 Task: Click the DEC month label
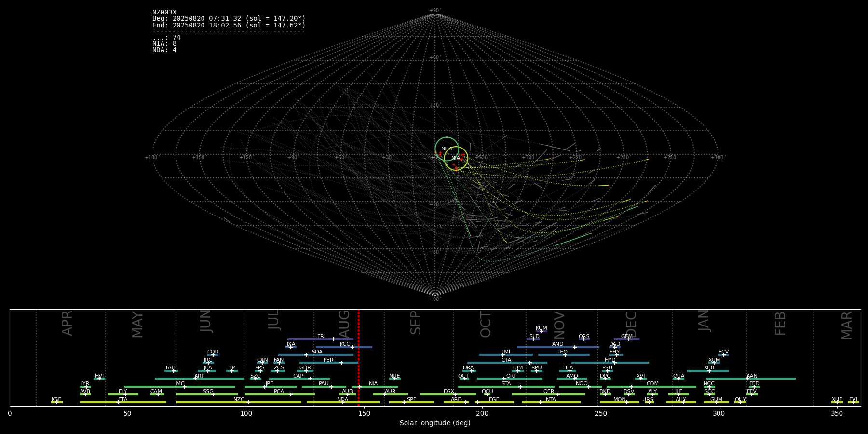click(x=631, y=324)
